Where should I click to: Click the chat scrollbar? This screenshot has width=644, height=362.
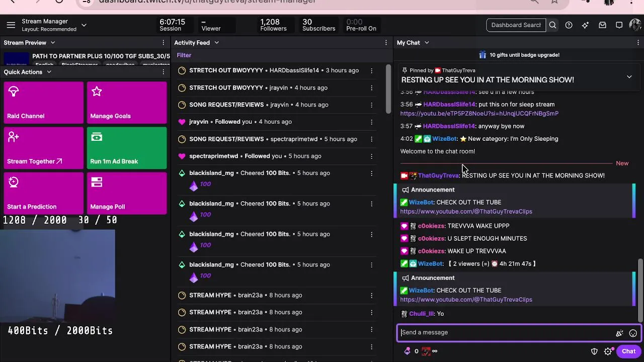coord(640,290)
